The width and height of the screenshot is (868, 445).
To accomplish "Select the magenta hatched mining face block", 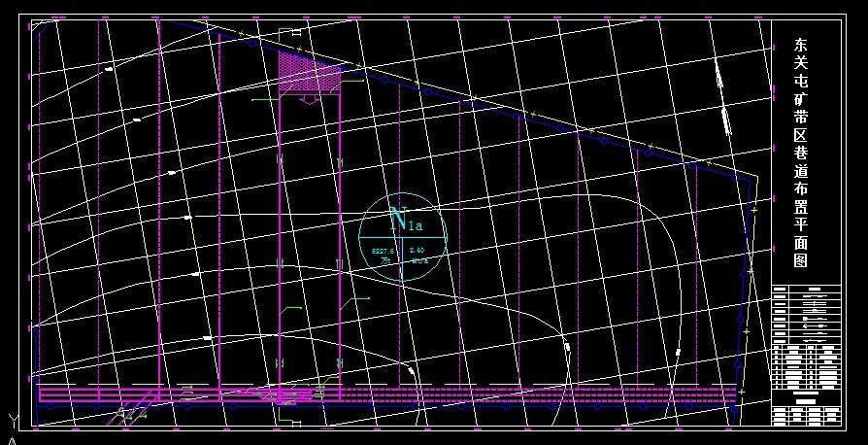I will pos(309,72).
